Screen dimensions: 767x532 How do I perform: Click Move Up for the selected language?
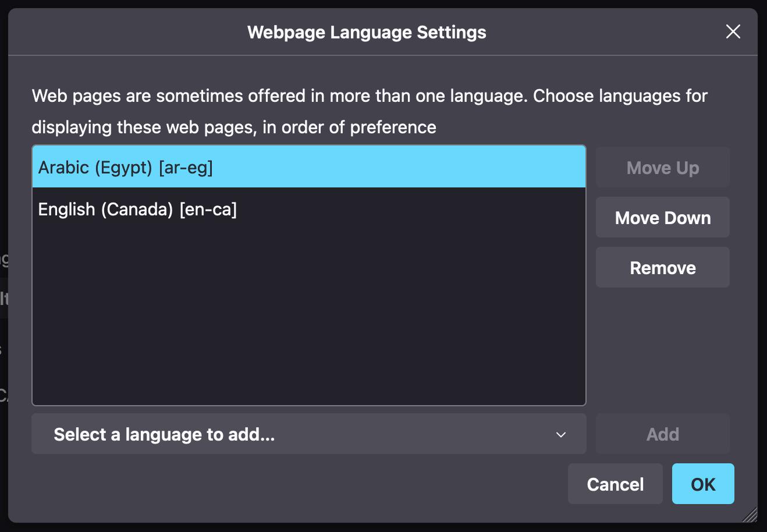(662, 167)
